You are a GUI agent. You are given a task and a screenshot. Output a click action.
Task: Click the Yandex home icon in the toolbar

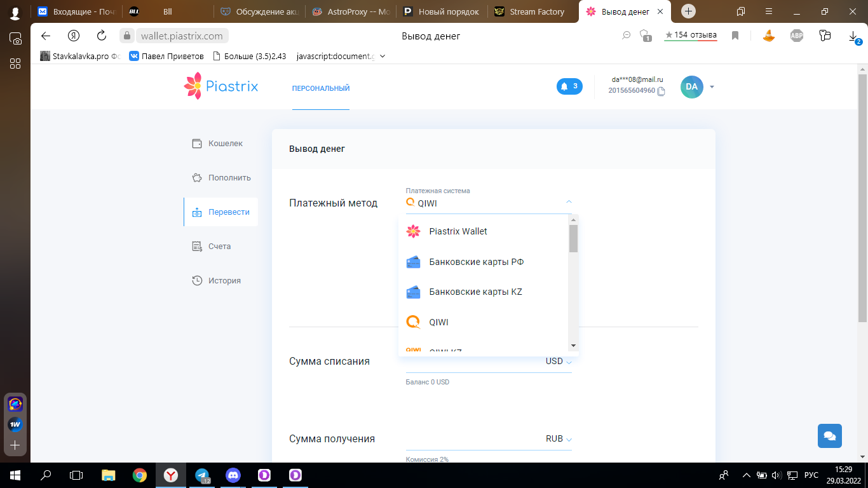[74, 36]
